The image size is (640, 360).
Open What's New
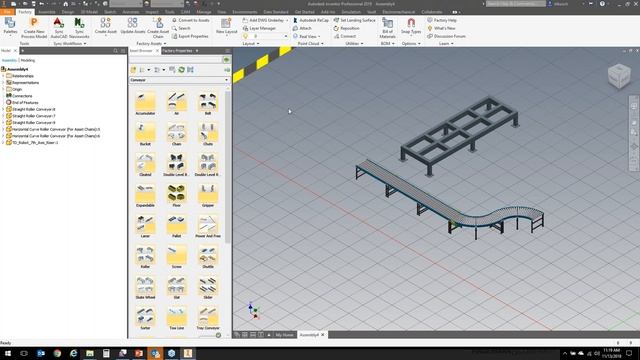pos(441,28)
